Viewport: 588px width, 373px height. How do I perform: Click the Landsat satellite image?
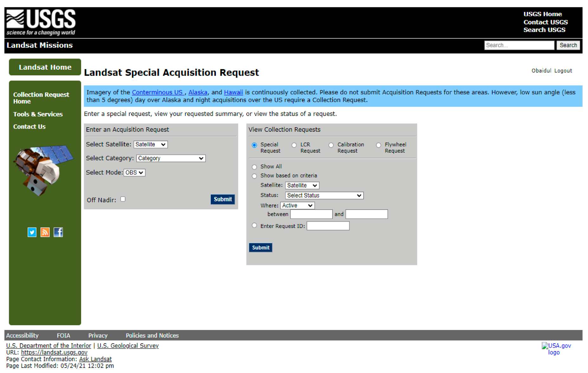(x=44, y=170)
